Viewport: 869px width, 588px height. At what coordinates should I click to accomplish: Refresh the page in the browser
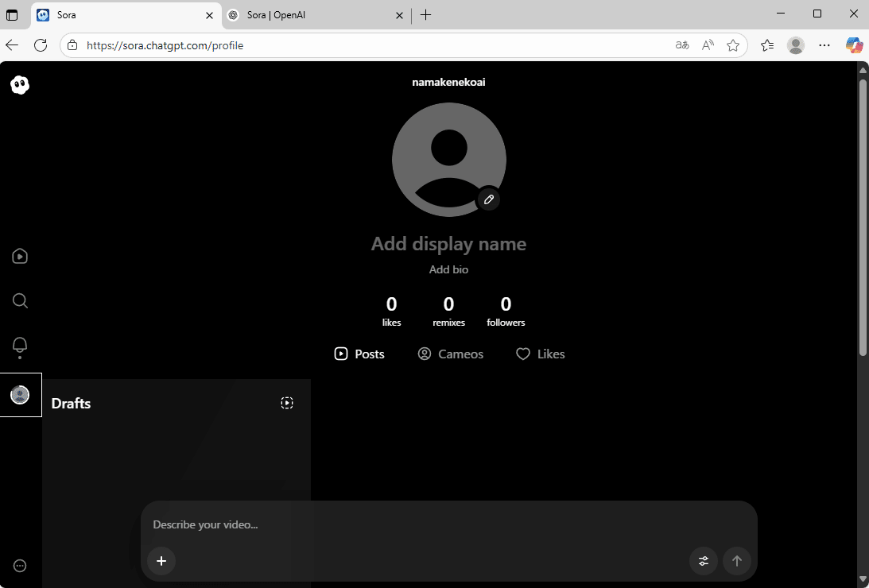(41, 45)
